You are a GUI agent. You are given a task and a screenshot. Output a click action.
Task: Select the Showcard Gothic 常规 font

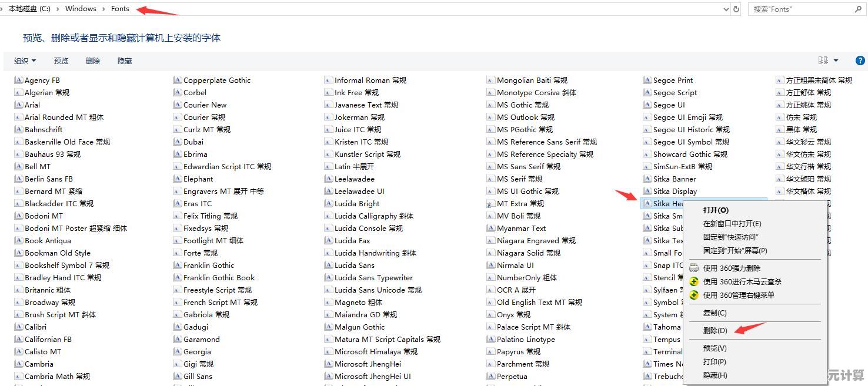pyautogui.click(x=686, y=154)
